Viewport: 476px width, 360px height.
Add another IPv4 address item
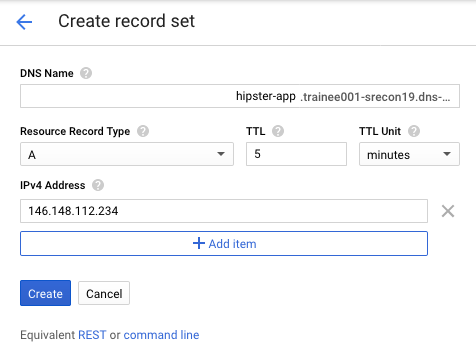click(x=224, y=244)
